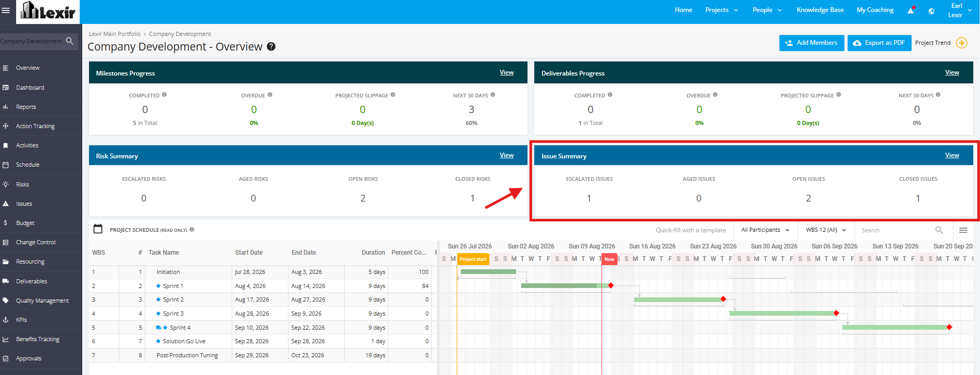Viewport: 980px width, 375px height.
Task: Click the Dashboard sidebar icon
Action: point(6,87)
